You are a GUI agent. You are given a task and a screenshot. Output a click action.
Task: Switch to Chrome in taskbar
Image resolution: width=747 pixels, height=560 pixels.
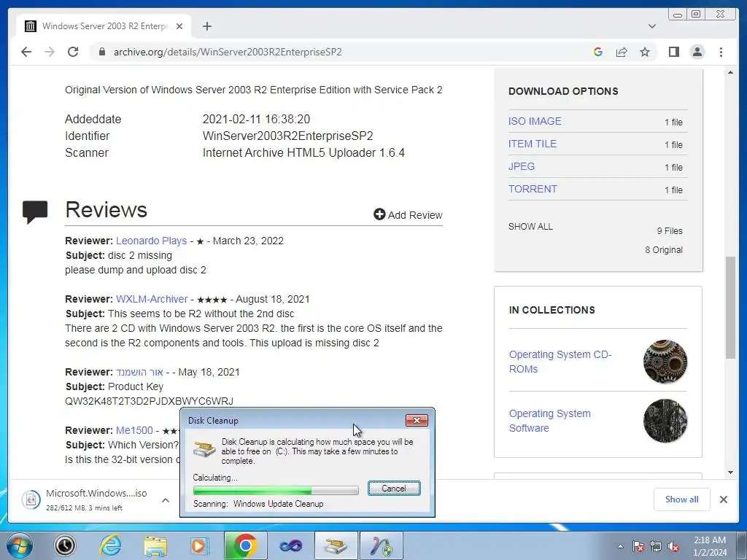point(245,545)
